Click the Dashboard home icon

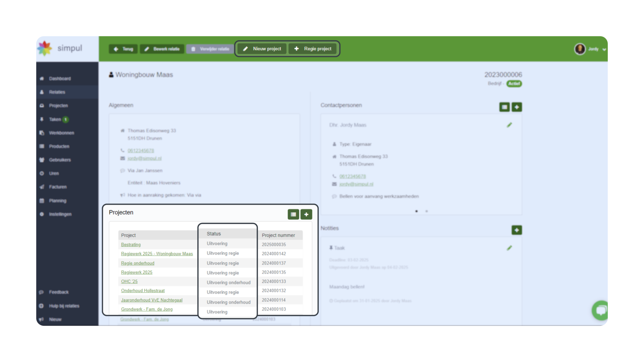click(x=42, y=79)
